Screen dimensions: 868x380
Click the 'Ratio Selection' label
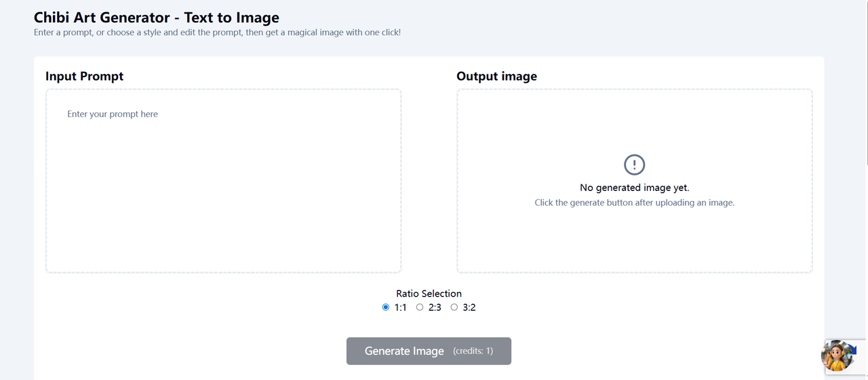point(429,293)
